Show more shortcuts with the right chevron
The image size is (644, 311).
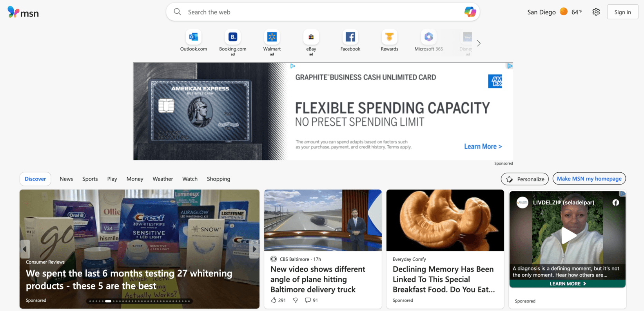pos(479,43)
